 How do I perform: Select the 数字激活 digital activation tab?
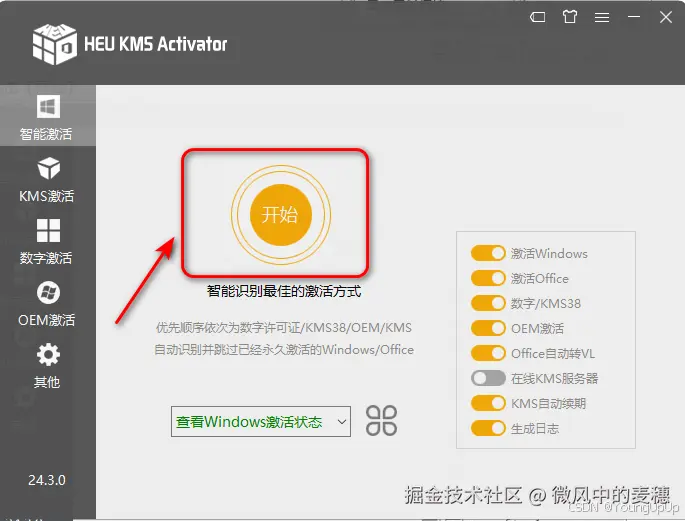[47, 242]
